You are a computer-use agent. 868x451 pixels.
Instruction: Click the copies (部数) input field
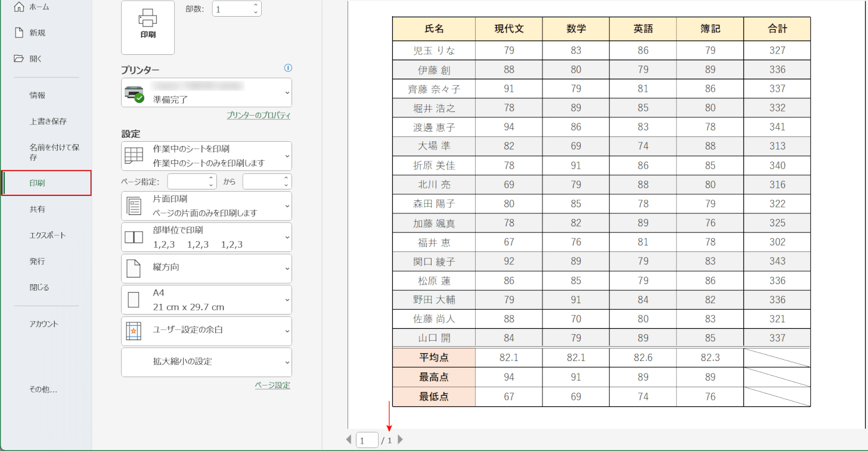coord(232,9)
